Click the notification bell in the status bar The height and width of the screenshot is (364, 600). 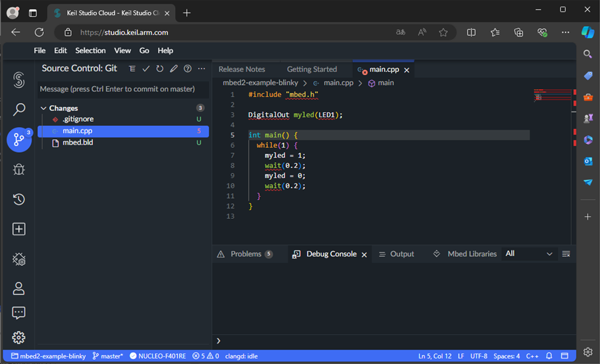click(x=549, y=356)
